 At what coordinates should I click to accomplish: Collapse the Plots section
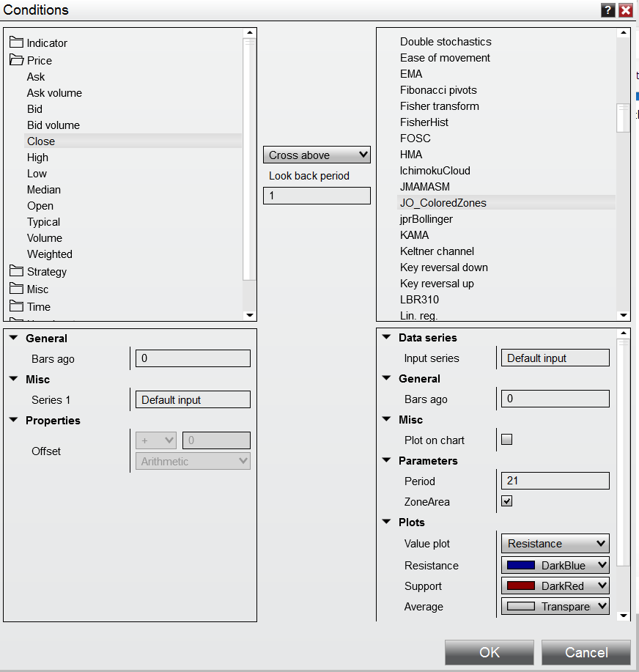pos(387,522)
